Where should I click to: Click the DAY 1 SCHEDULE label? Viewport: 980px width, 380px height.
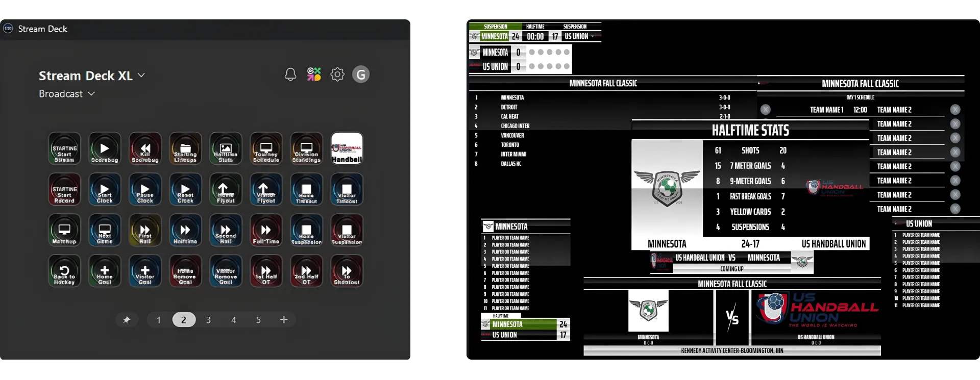(860, 97)
